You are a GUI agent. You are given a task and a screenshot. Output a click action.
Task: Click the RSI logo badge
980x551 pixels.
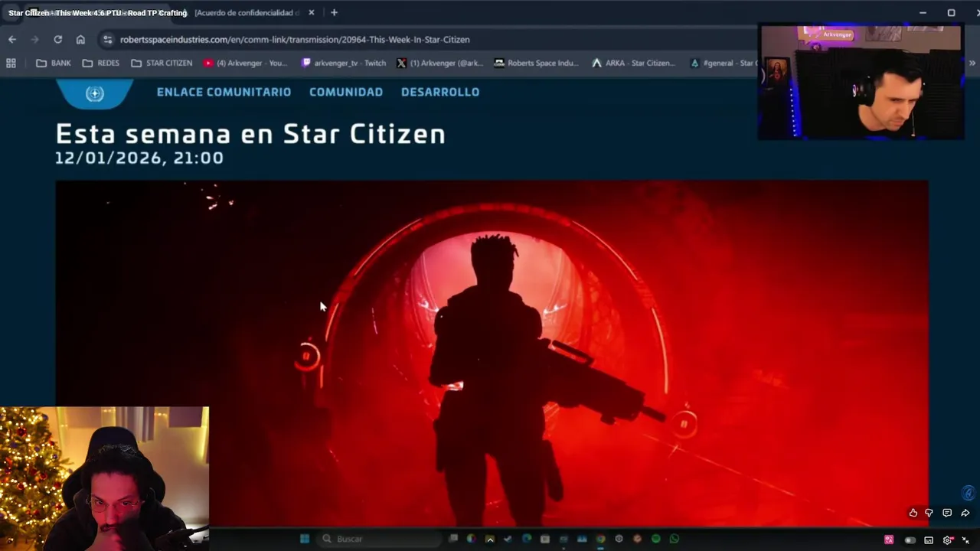pyautogui.click(x=95, y=93)
